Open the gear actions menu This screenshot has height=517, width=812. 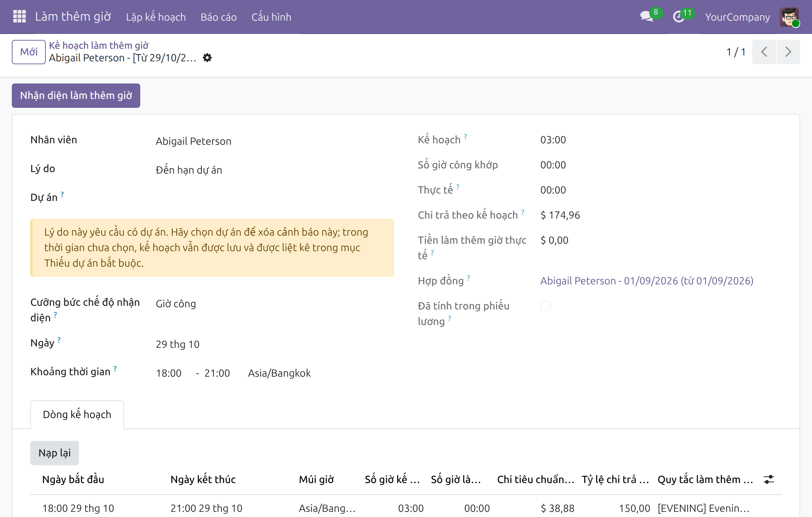tap(207, 58)
